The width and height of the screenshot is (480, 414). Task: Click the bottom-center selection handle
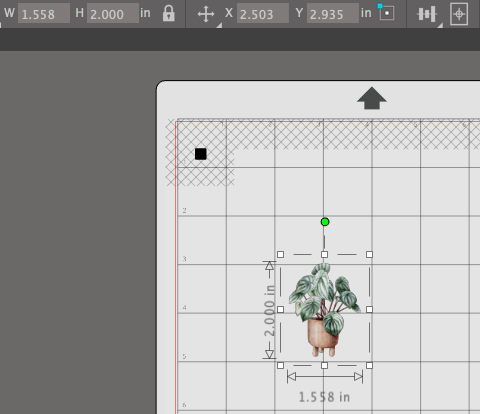(x=324, y=366)
